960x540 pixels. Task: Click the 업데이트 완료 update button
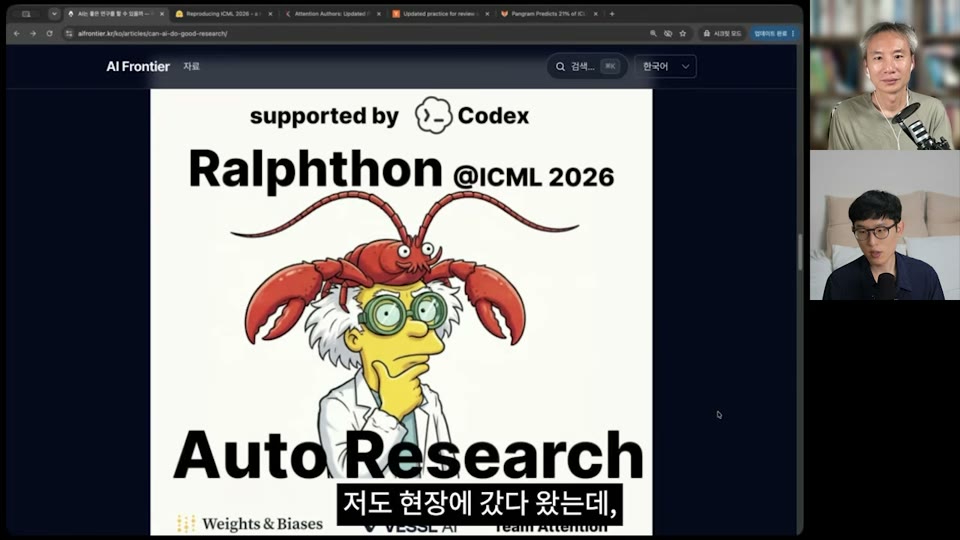pyautogui.click(x=774, y=34)
